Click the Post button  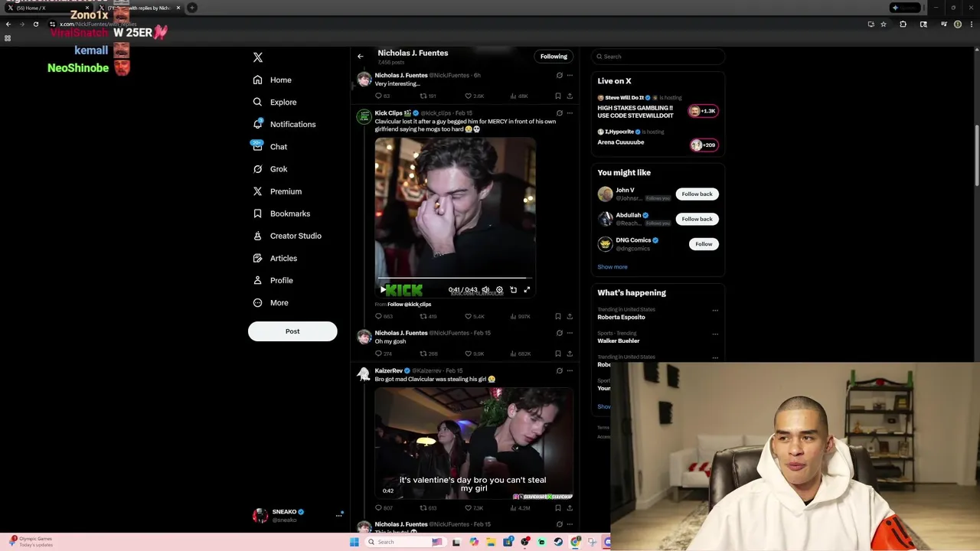click(292, 331)
